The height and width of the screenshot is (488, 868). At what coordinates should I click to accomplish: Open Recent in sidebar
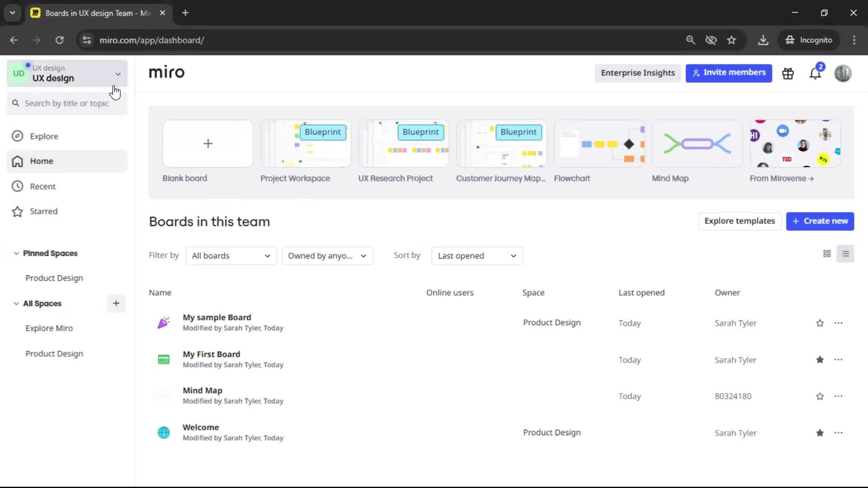coord(67,186)
